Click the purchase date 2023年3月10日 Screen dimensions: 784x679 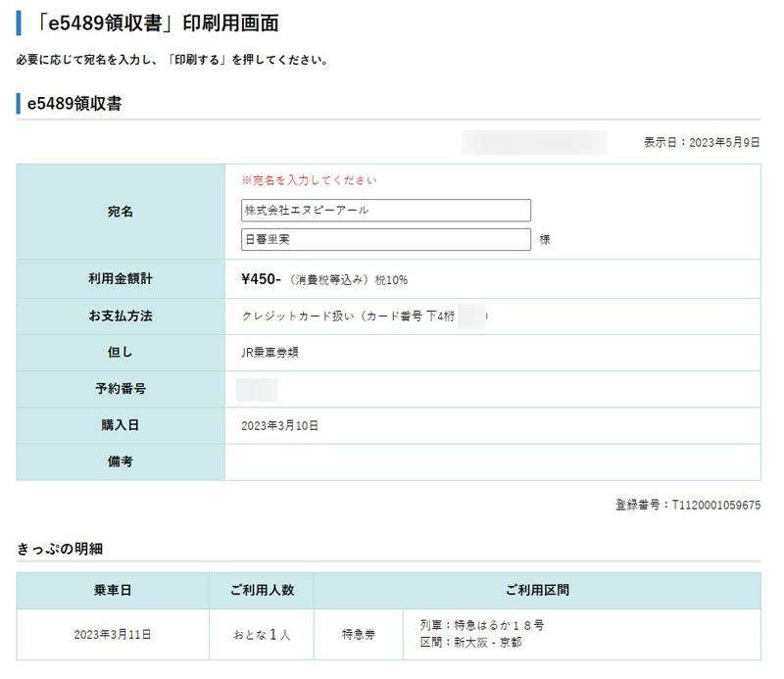(280, 426)
